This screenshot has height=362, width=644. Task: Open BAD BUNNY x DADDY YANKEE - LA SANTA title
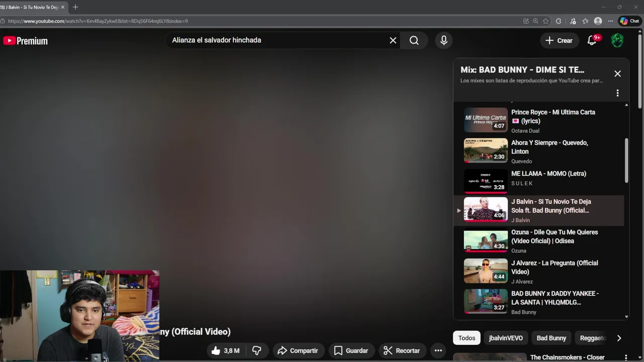[554, 298]
